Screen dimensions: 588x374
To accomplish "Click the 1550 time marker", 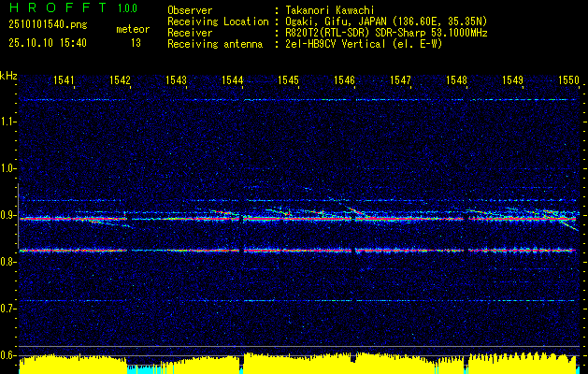I will [x=568, y=79].
